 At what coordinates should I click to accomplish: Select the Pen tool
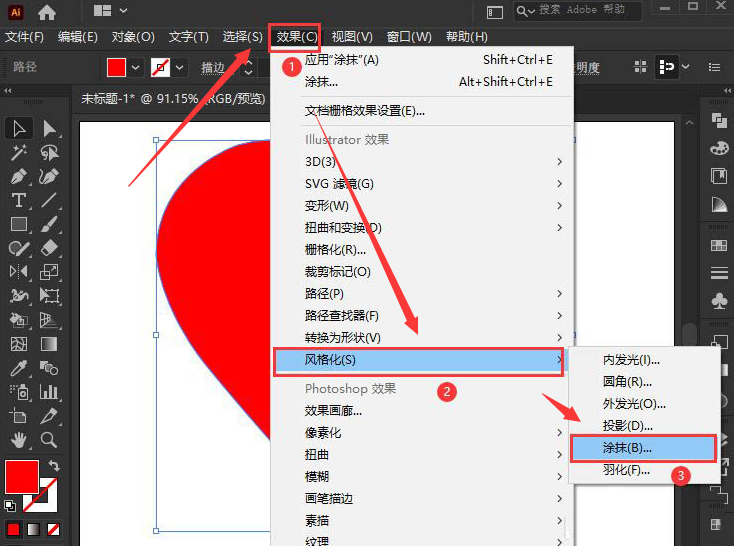pos(19,177)
